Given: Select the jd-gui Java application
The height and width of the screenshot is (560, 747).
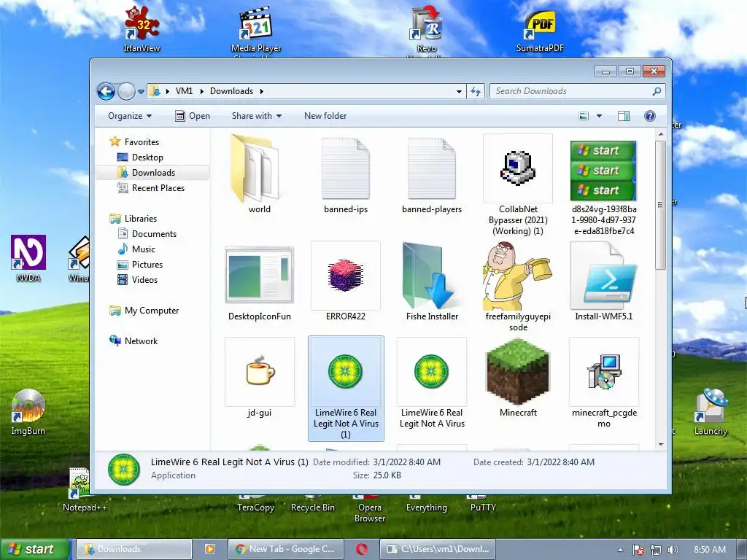Looking at the screenshot, I should 259,378.
